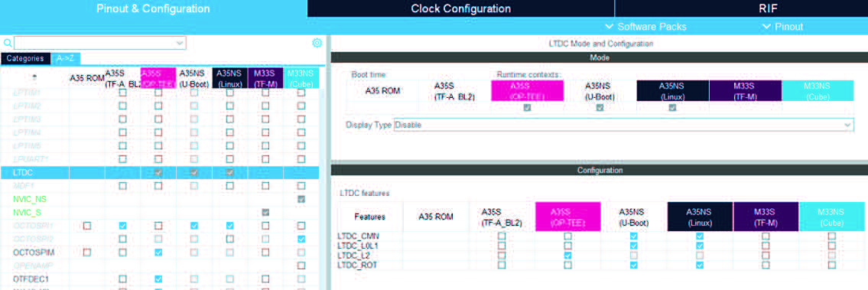Uncheck OCTOSPI1 A35NS Linux in list

pos(229,226)
